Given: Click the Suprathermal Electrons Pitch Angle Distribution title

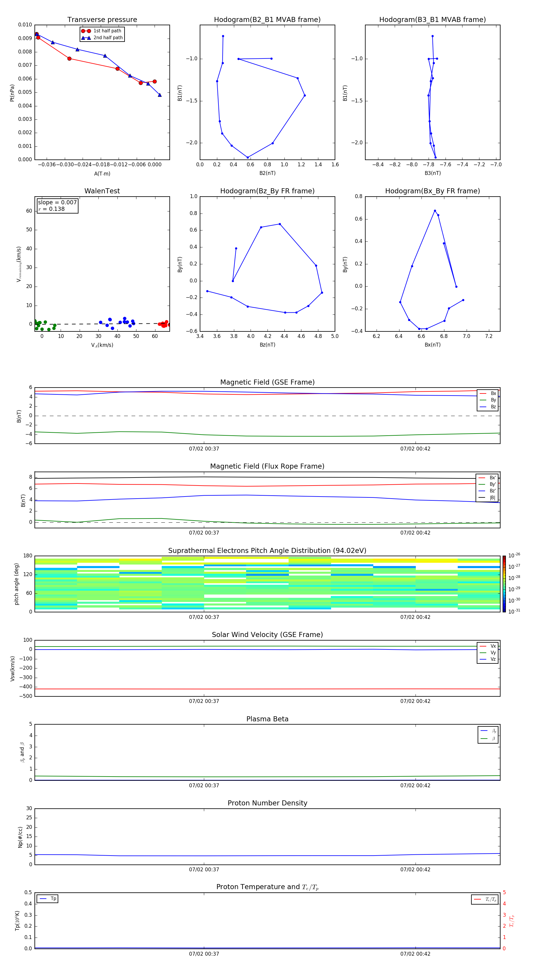Looking at the screenshot, I should point(267,551).
